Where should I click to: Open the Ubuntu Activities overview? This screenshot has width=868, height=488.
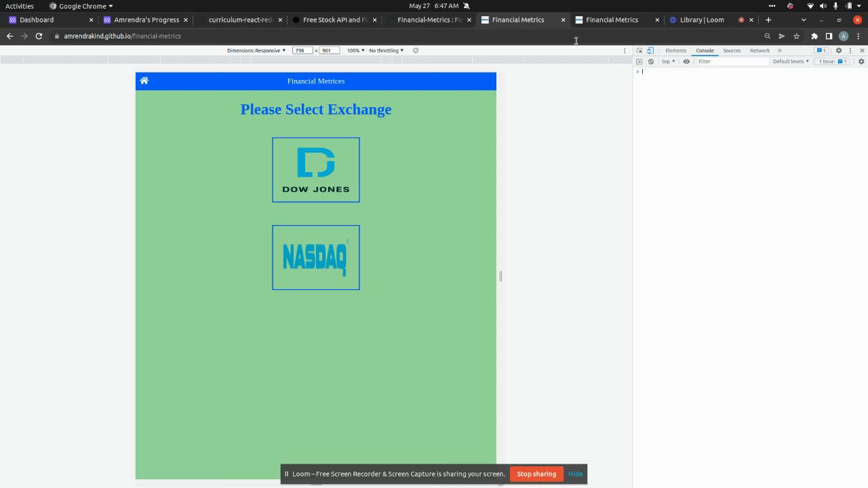click(x=19, y=6)
